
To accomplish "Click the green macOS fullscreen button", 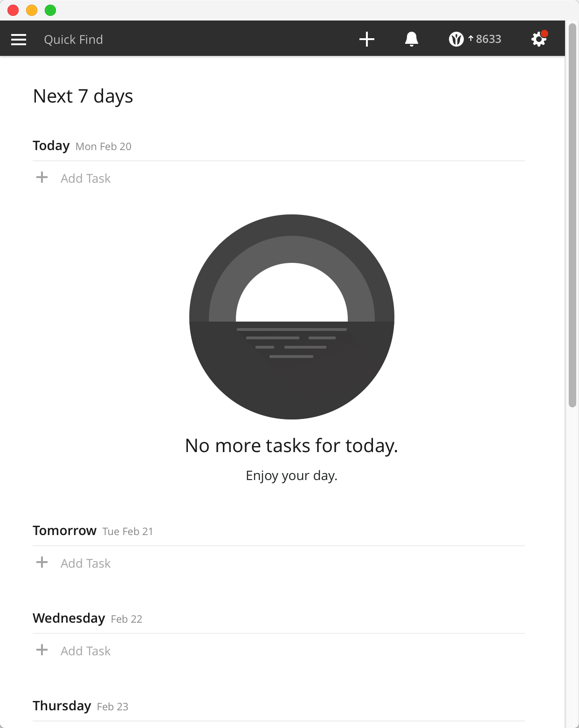I will point(50,10).
